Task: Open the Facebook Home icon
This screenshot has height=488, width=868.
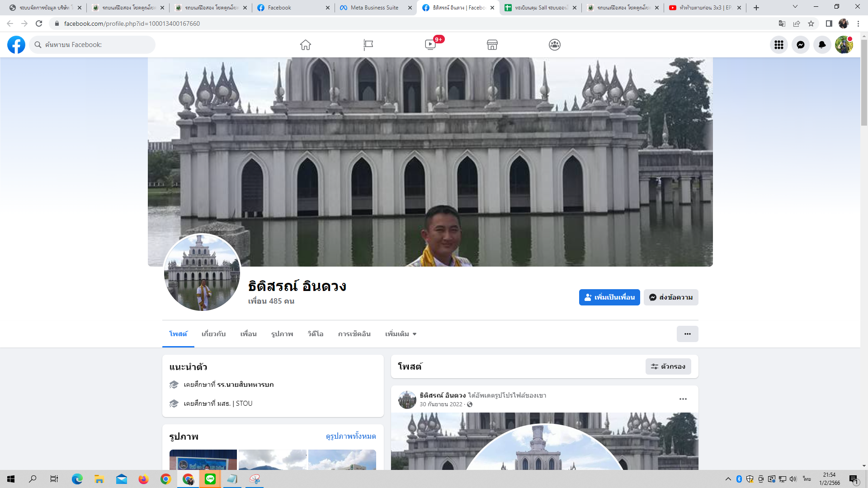Action: click(306, 45)
